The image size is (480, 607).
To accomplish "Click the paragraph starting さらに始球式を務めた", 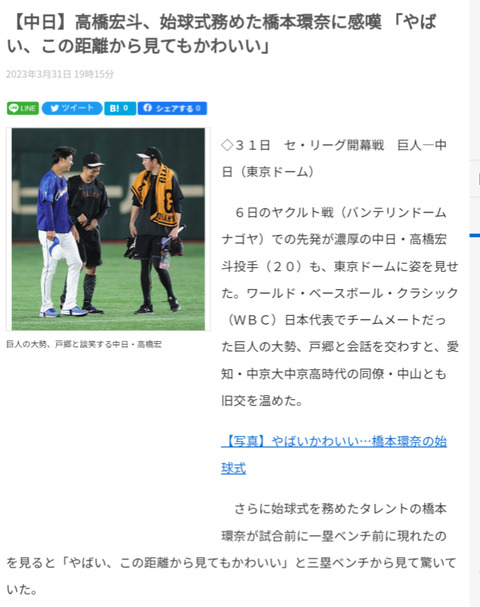I will 232,549.
